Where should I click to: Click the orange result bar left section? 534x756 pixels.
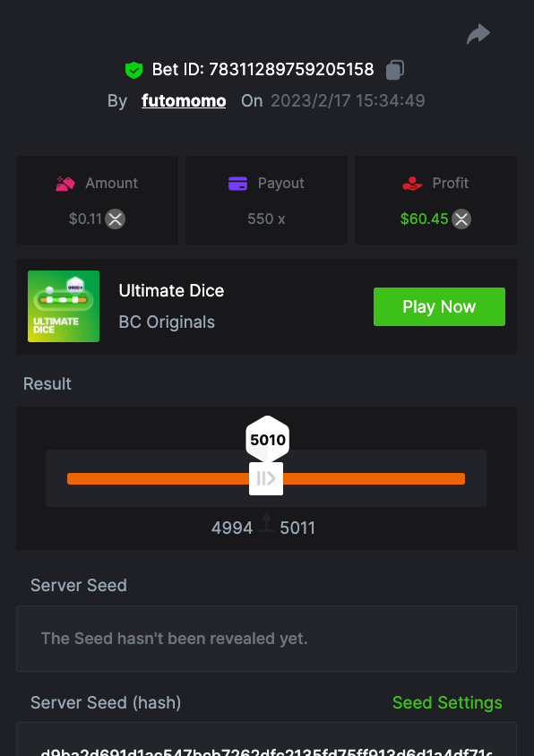[158, 478]
